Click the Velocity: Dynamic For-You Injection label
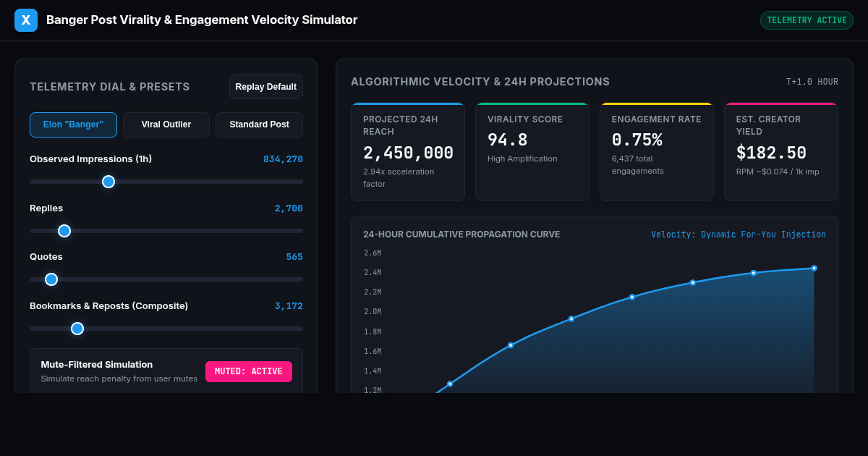868x456 pixels. tap(739, 235)
